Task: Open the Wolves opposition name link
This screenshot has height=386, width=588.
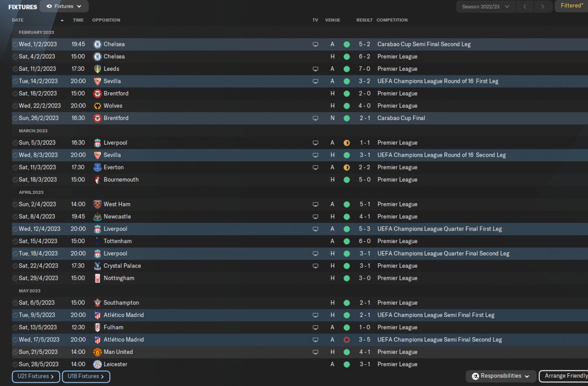Action: point(113,106)
